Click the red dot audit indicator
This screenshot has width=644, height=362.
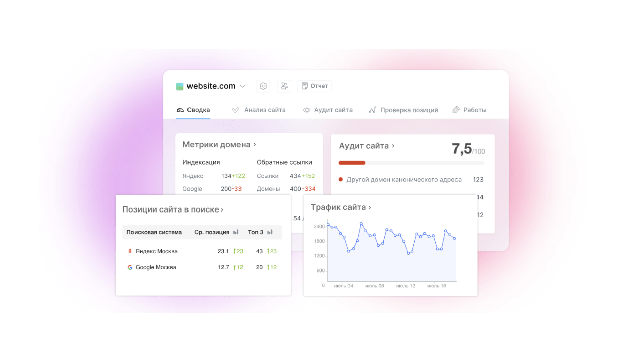point(341,179)
